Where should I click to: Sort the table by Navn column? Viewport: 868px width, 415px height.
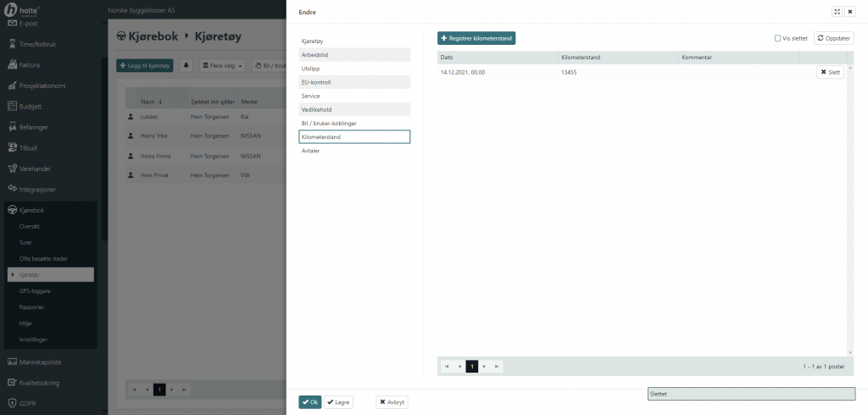click(151, 101)
